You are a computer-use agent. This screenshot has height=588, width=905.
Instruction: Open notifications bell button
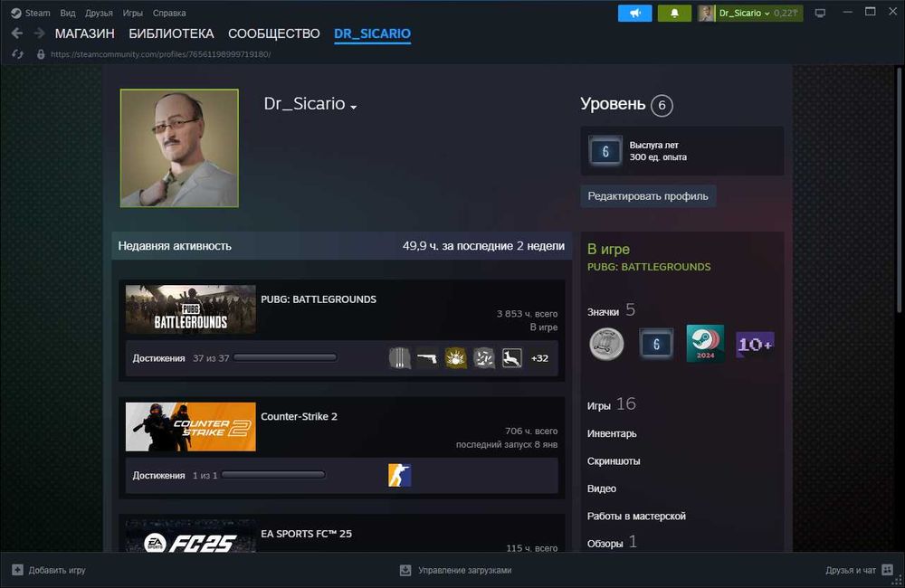tap(674, 13)
